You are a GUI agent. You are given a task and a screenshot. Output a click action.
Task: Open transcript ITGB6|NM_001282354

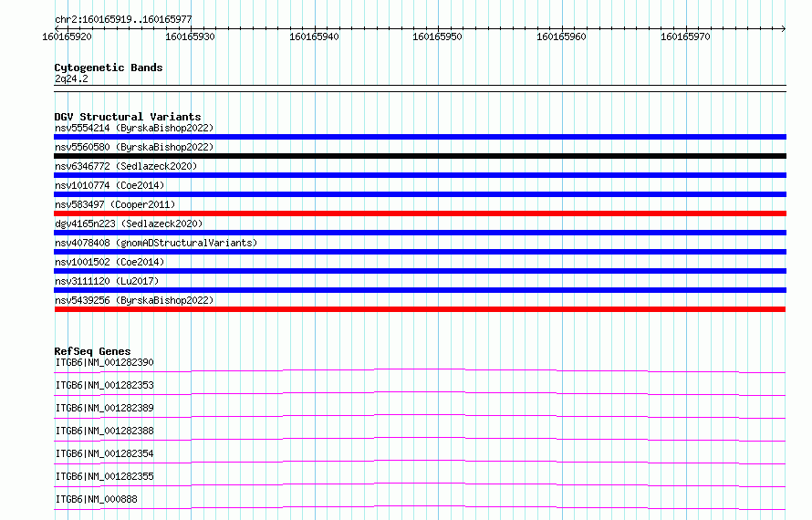pos(104,453)
